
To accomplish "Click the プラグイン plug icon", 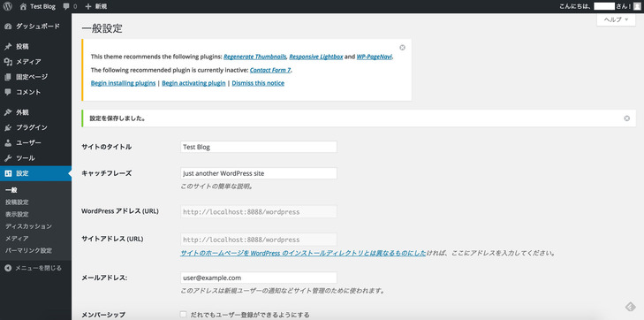I will (8, 128).
